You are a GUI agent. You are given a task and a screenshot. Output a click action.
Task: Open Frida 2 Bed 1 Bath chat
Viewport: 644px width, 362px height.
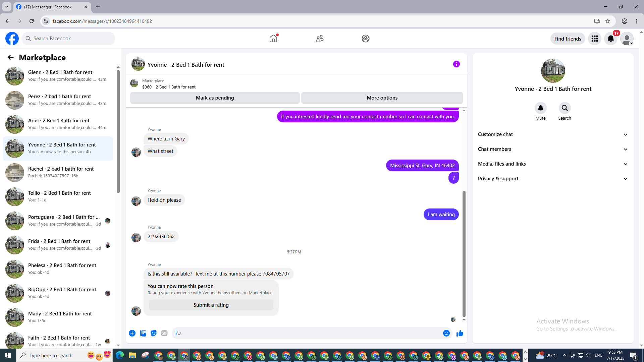(58, 245)
